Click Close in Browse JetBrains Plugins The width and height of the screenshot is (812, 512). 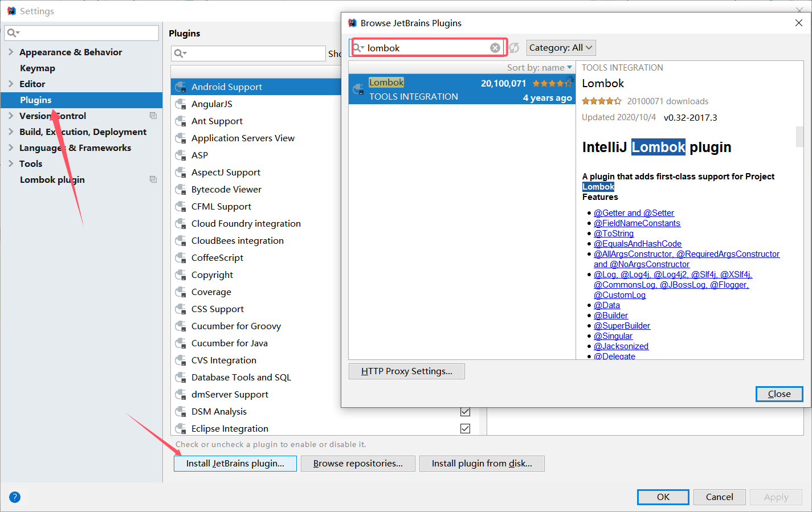tap(779, 394)
